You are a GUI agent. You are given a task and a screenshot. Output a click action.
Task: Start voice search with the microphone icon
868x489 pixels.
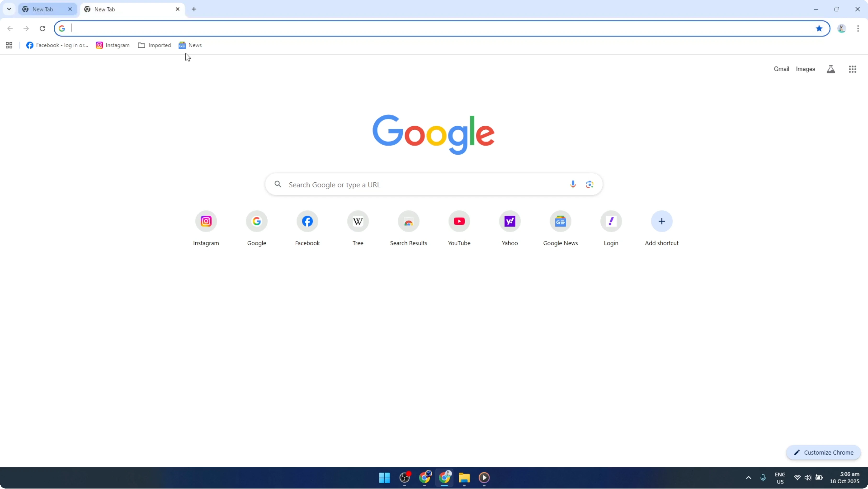[x=572, y=185]
